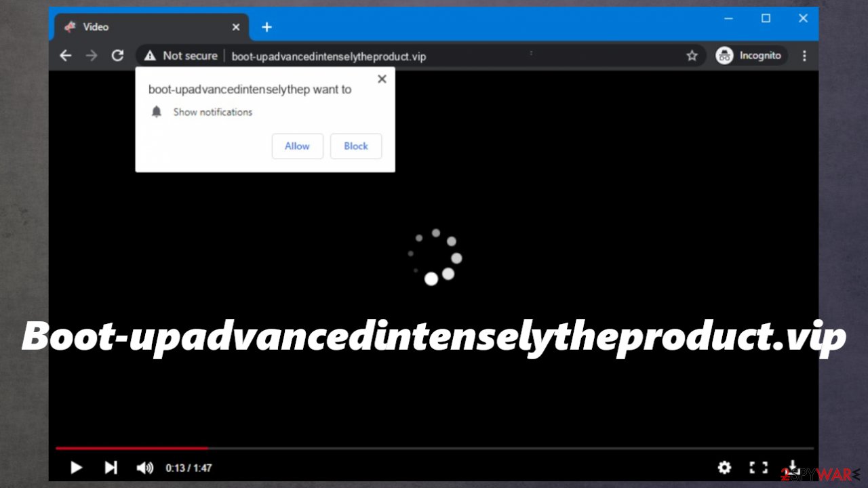
Task: Click the forward navigation arrow
Action: [x=92, y=56]
